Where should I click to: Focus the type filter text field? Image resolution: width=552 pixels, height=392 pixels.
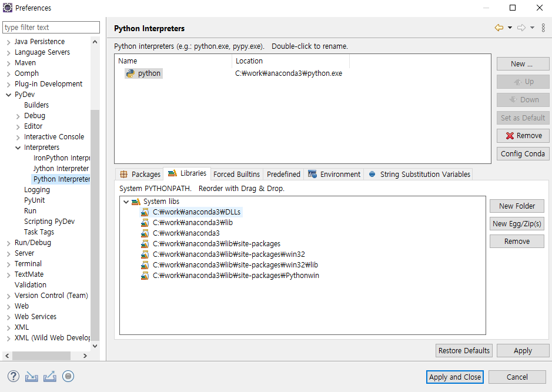[x=51, y=28]
